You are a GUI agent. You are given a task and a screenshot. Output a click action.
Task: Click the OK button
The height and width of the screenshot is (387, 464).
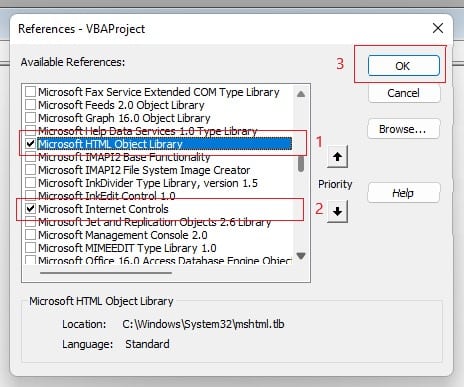click(x=404, y=66)
